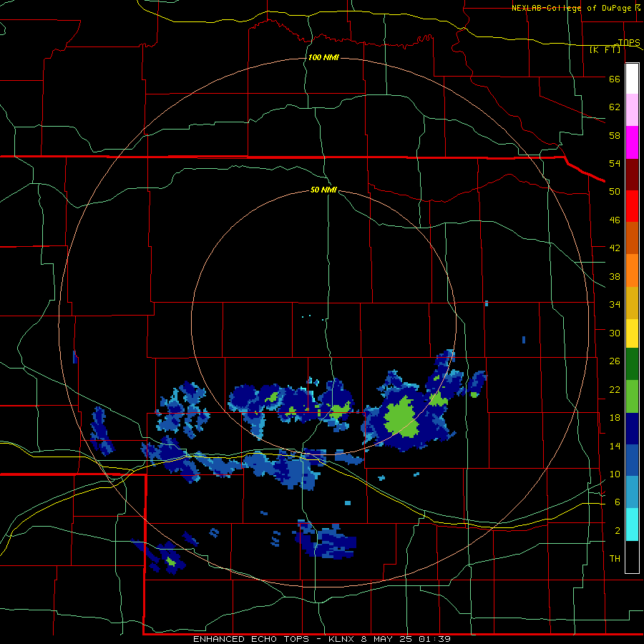This screenshot has height=644, width=644.
Task: Click the "18" legend value
Action: pos(615,418)
